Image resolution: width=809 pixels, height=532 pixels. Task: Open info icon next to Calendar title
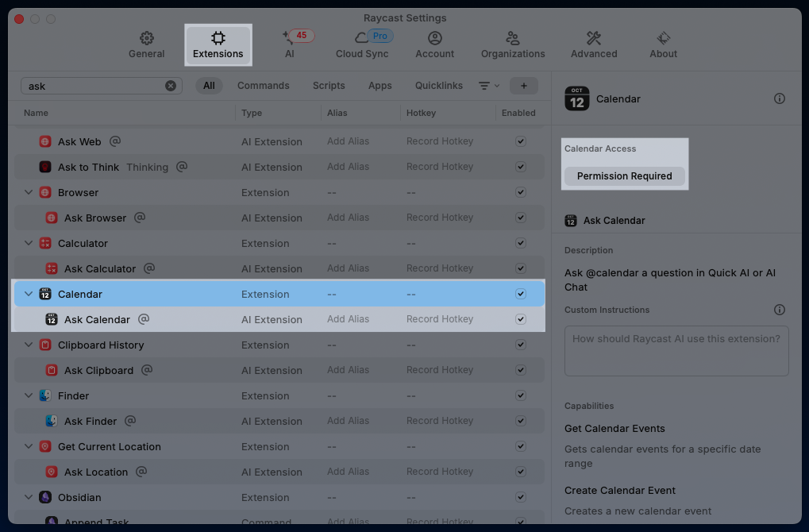pyautogui.click(x=779, y=98)
